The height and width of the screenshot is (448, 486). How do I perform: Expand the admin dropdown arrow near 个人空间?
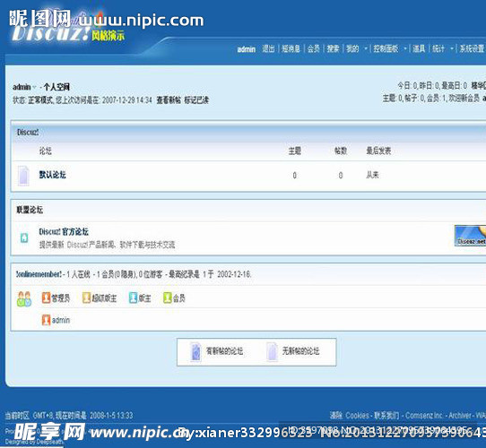coord(34,87)
